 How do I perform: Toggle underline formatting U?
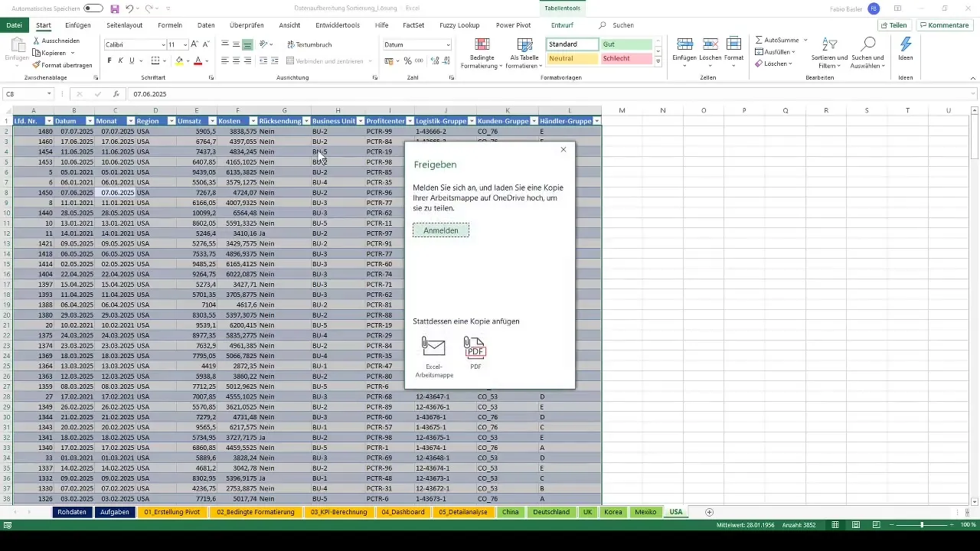132,60
